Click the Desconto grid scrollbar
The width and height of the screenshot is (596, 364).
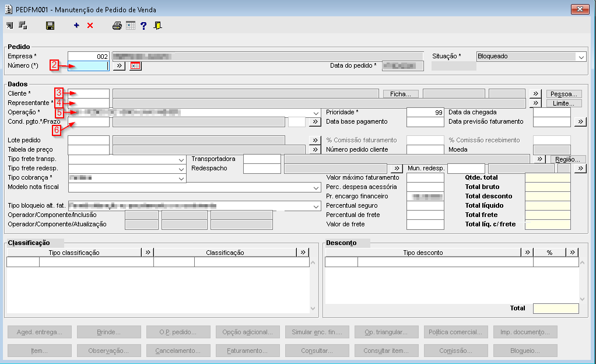(x=582, y=281)
